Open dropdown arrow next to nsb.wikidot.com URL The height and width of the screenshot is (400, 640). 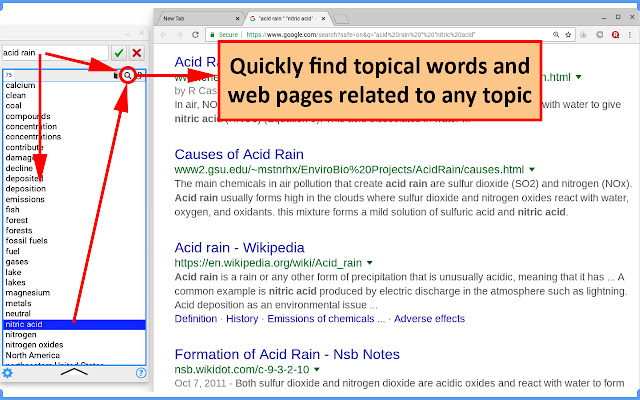pyautogui.click(x=317, y=370)
